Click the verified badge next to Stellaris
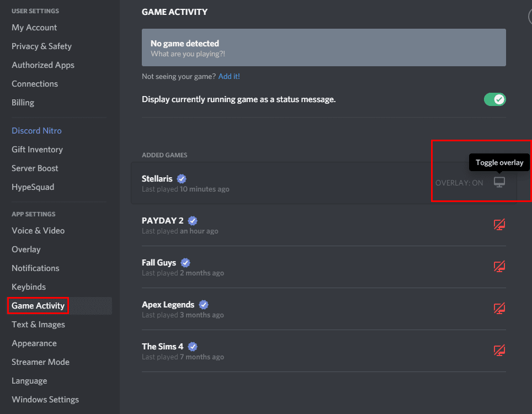 (x=182, y=178)
